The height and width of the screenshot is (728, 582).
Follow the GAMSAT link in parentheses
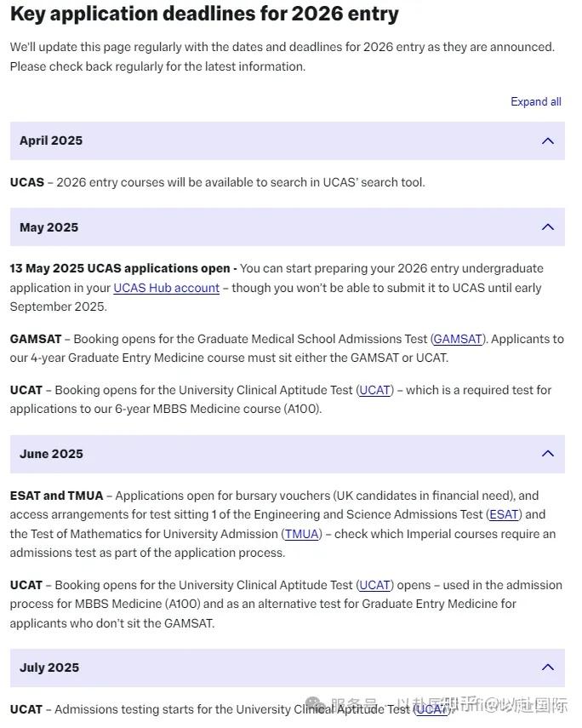[x=458, y=339]
